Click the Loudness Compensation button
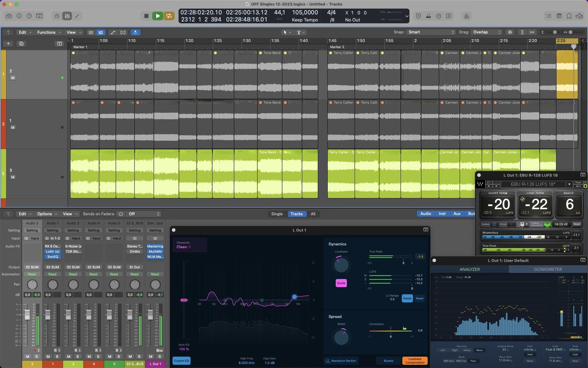 click(415, 361)
